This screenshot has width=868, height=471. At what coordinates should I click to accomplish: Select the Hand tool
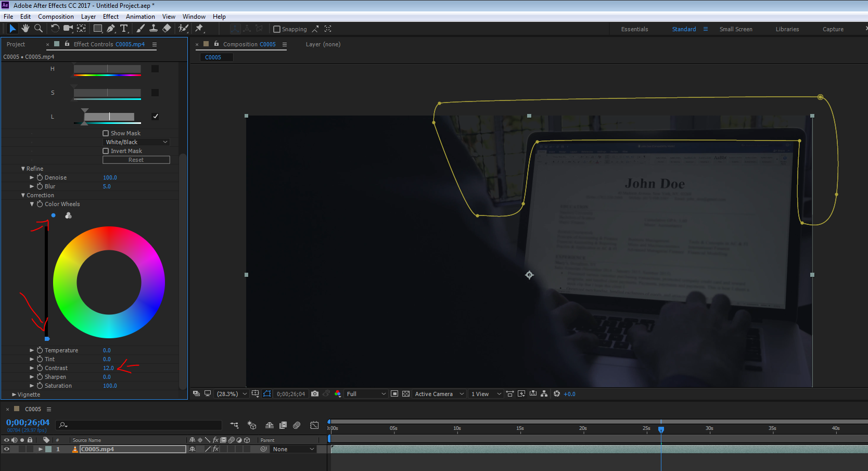pos(25,29)
